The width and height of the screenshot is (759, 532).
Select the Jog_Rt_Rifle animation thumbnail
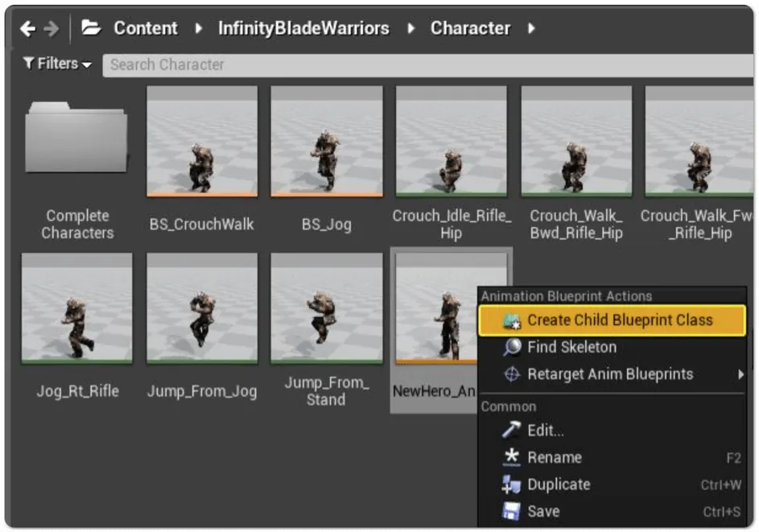coord(77,308)
